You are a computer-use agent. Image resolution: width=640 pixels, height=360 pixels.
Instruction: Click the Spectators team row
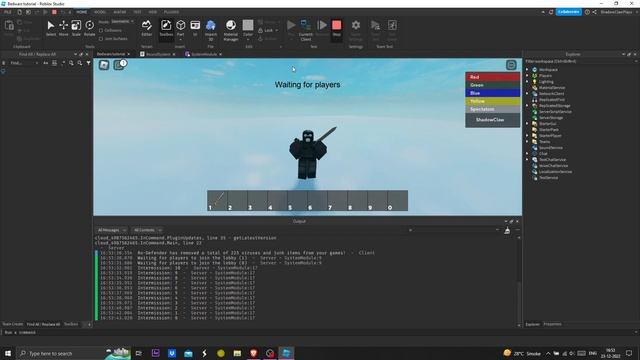493,109
